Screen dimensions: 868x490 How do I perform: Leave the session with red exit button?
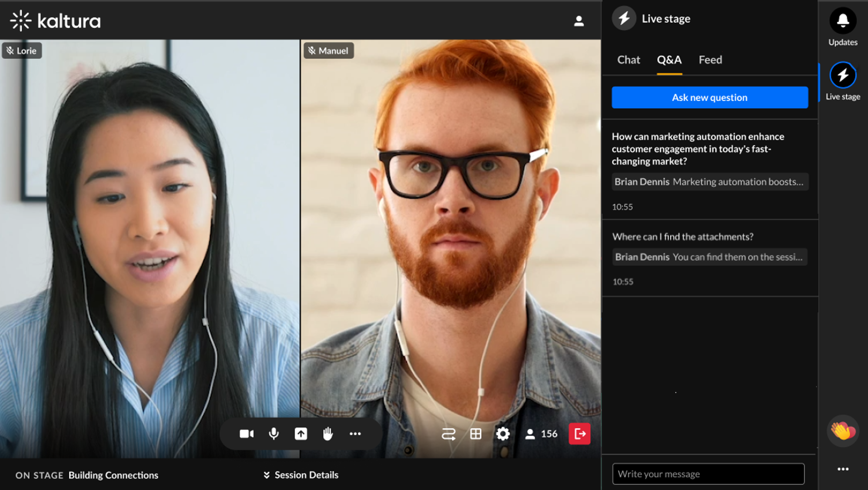coord(580,434)
